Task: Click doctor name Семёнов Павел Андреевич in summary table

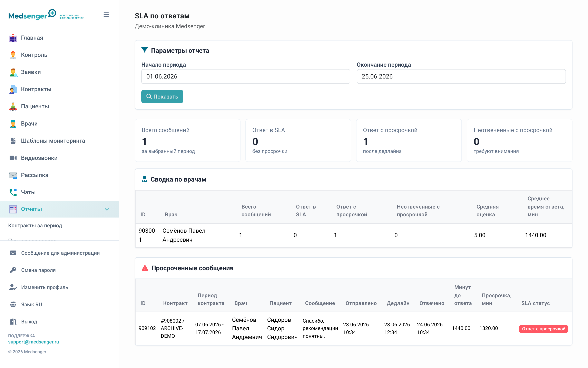Action: (x=184, y=235)
